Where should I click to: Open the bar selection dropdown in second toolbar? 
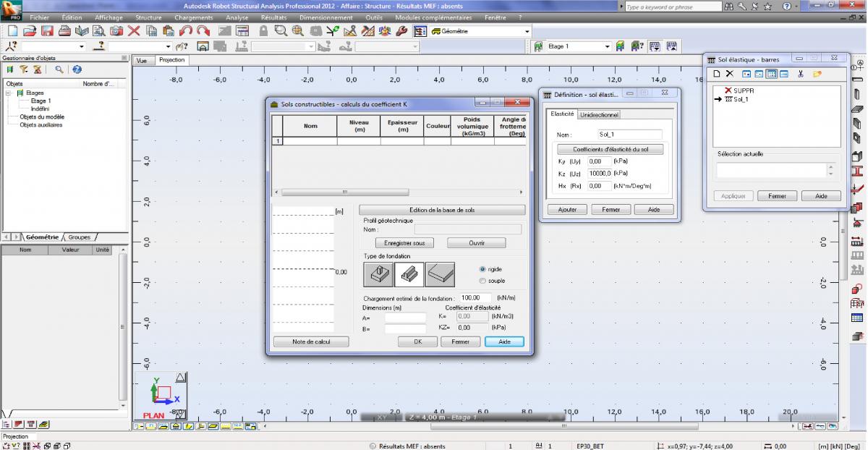point(168,46)
